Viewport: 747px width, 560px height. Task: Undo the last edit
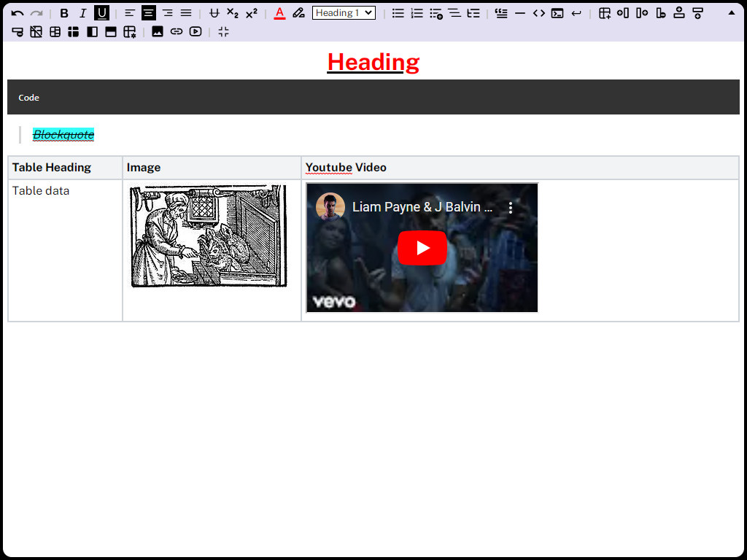[18, 13]
